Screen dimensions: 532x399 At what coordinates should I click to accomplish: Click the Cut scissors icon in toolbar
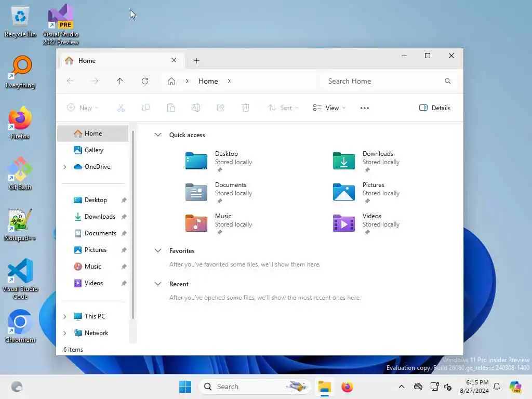pyautogui.click(x=121, y=108)
